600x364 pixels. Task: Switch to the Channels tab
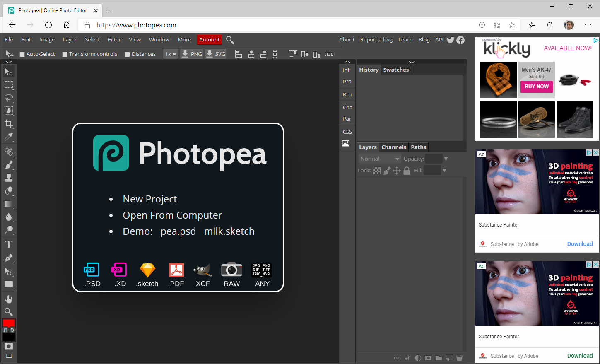[394, 147]
